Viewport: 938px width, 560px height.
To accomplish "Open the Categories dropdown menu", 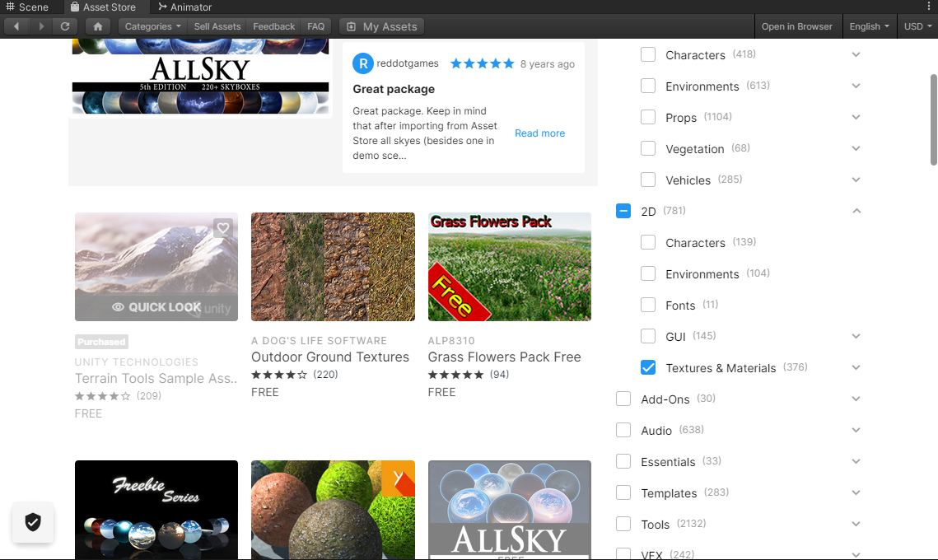I will pos(152,26).
